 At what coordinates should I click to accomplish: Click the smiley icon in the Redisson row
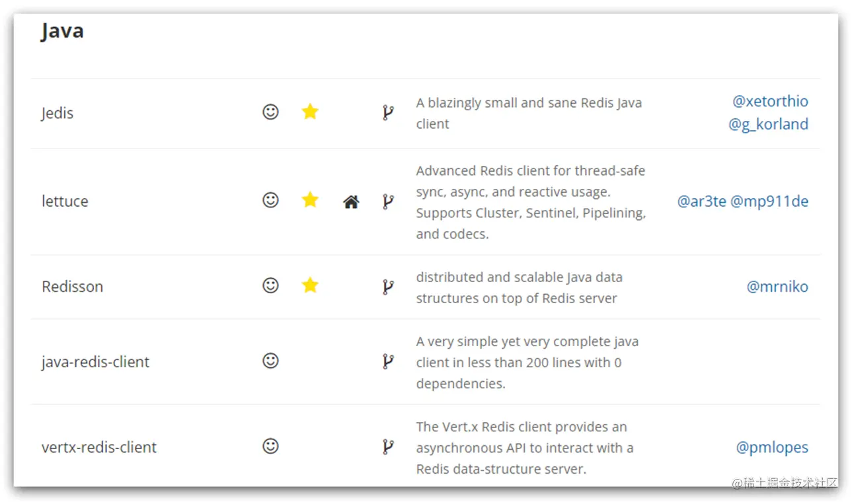(x=270, y=285)
